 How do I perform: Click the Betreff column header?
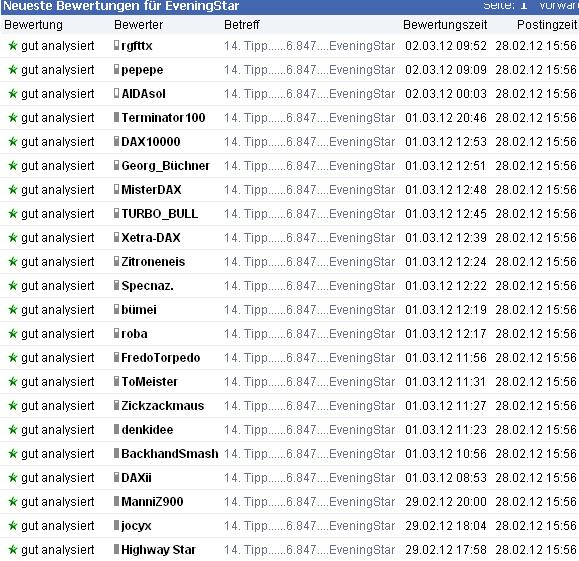pyautogui.click(x=242, y=25)
